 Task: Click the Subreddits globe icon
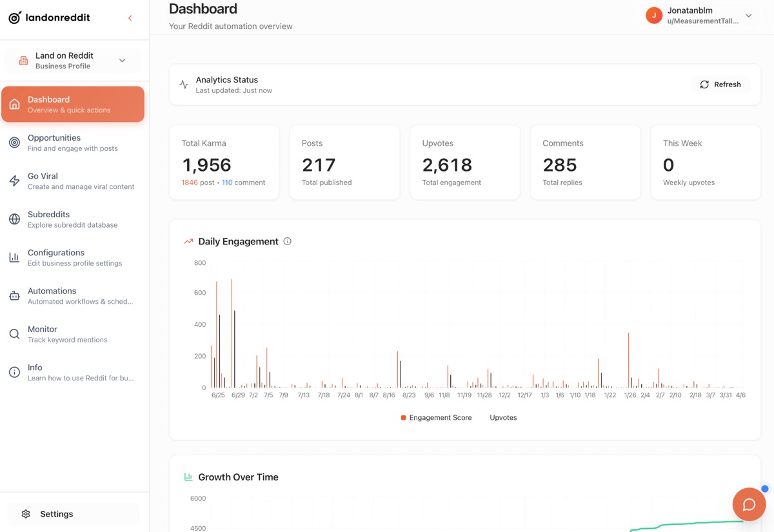[x=14, y=219]
